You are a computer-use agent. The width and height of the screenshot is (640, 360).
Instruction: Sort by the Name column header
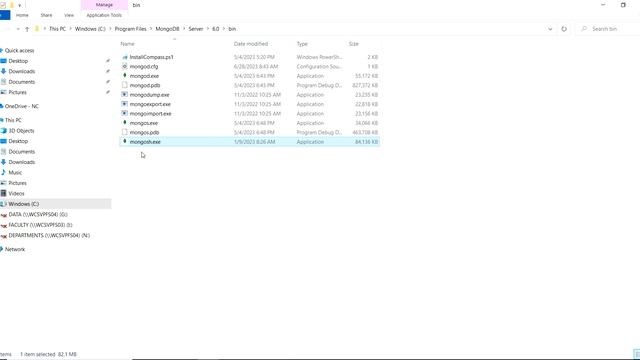[127, 44]
